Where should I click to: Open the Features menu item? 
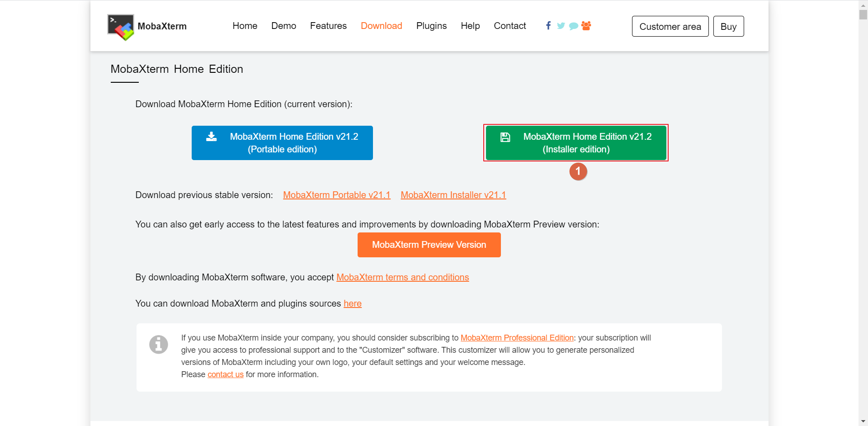(328, 26)
